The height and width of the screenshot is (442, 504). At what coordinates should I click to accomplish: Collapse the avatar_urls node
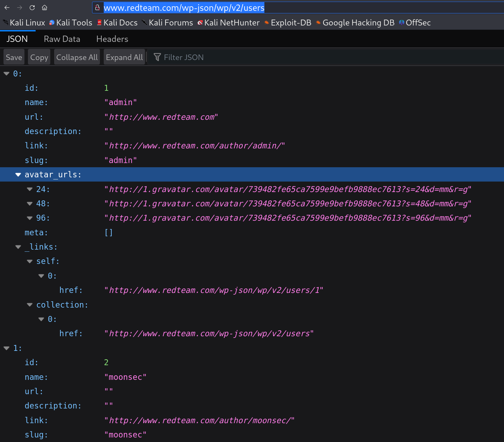18,175
